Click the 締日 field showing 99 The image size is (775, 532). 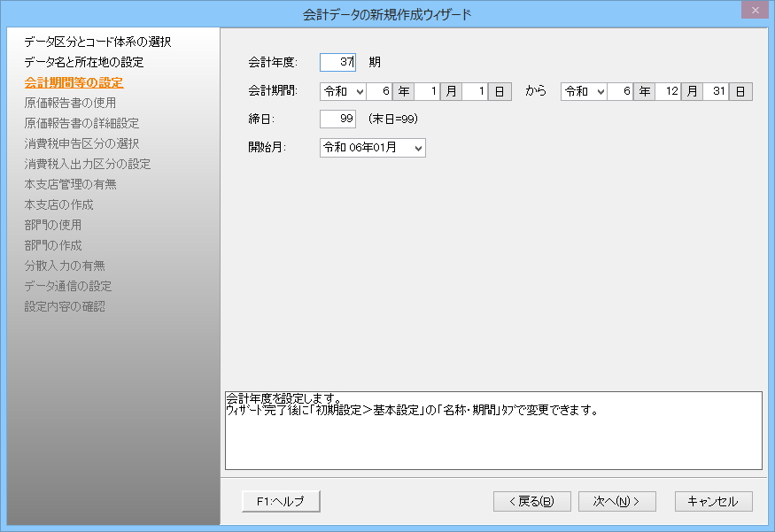pos(337,119)
